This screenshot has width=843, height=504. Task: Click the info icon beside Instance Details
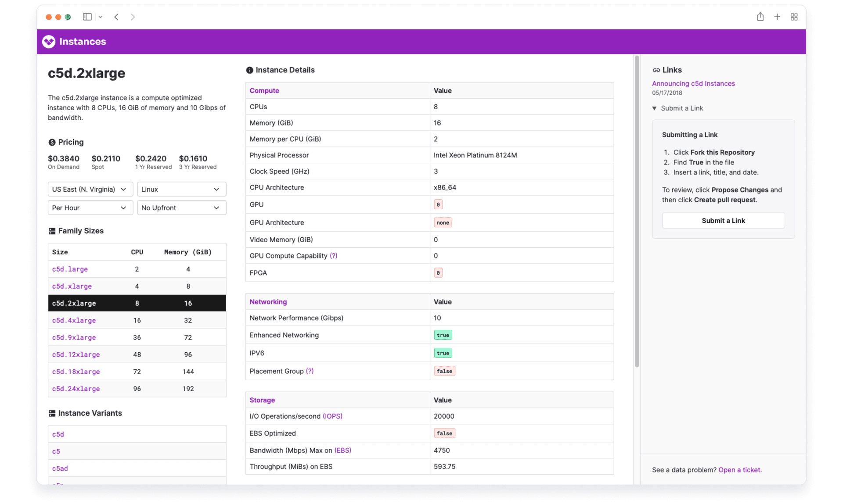pos(250,70)
